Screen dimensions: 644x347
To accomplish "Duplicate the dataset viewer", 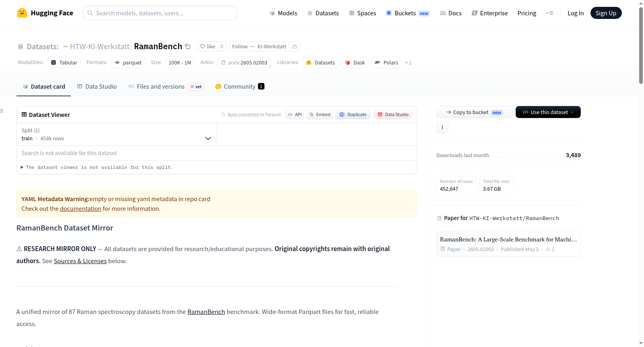I will pos(353,114).
